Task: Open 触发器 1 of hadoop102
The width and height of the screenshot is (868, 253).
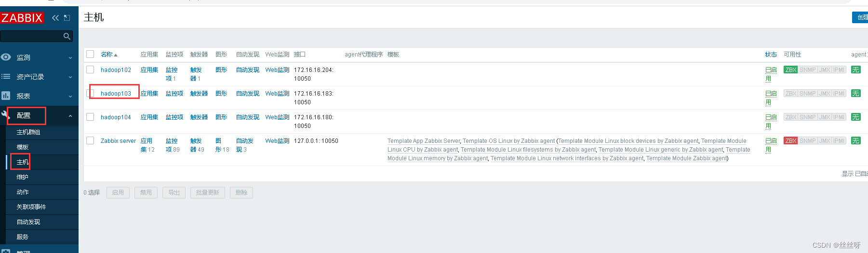Action: [196, 74]
